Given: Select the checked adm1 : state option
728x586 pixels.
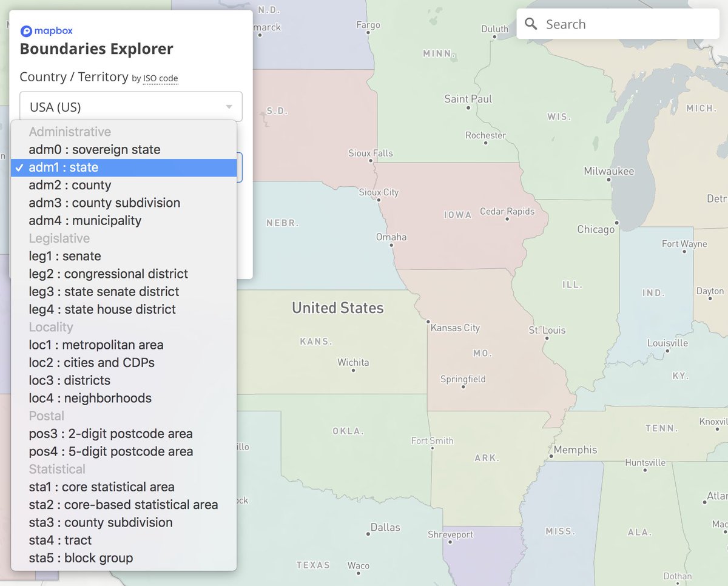Looking at the screenshot, I should (x=124, y=167).
